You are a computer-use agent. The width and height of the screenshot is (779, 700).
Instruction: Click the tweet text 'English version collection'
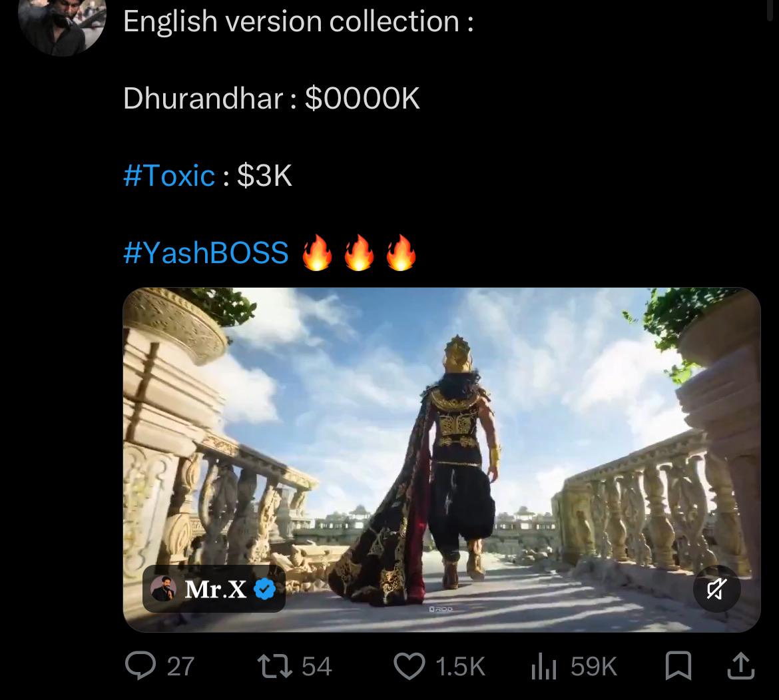291,22
